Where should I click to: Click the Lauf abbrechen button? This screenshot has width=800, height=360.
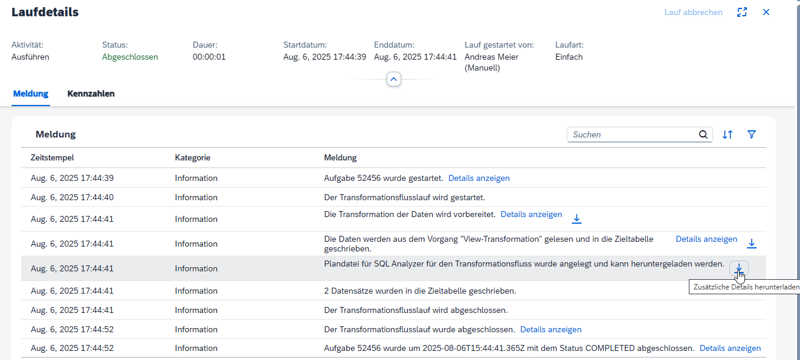pyautogui.click(x=693, y=12)
